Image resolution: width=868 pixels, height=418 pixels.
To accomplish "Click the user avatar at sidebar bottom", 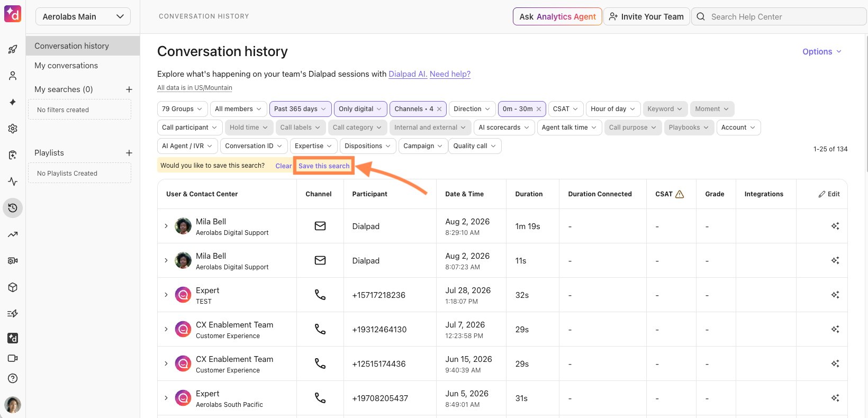I will (13, 405).
